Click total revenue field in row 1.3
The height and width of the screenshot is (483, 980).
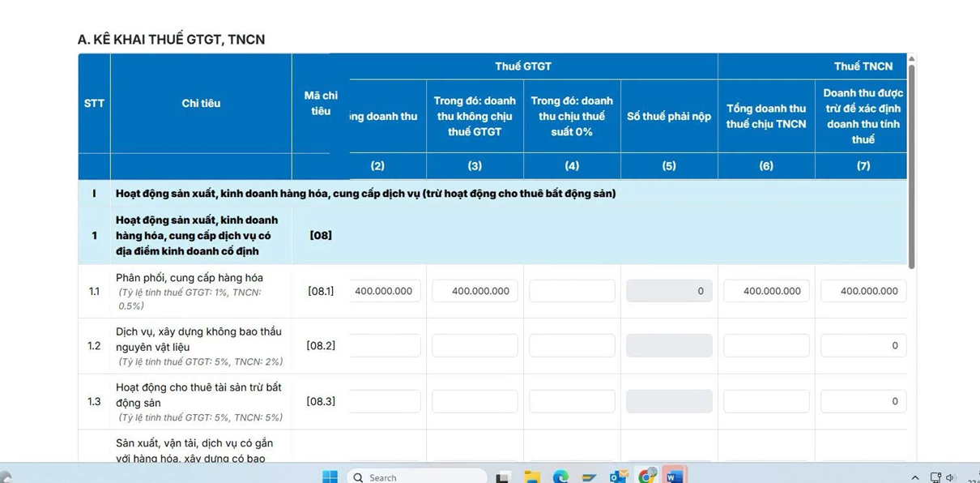[386, 401]
